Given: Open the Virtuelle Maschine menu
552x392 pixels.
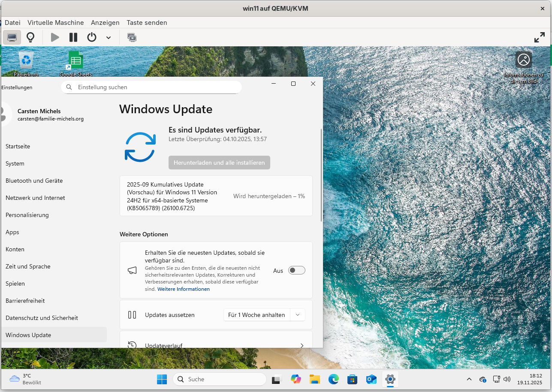Looking at the screenshot, I should 55,22.
